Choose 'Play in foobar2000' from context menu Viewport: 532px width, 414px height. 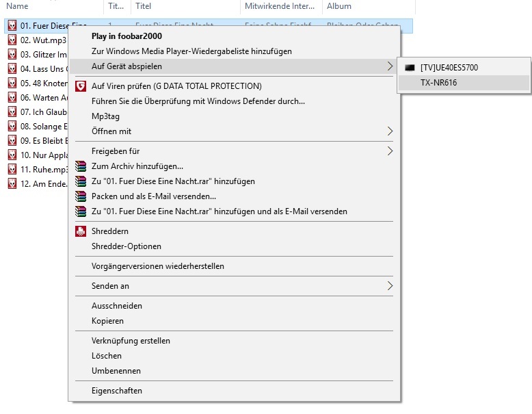pyautogui.click(x=127, y=36)
